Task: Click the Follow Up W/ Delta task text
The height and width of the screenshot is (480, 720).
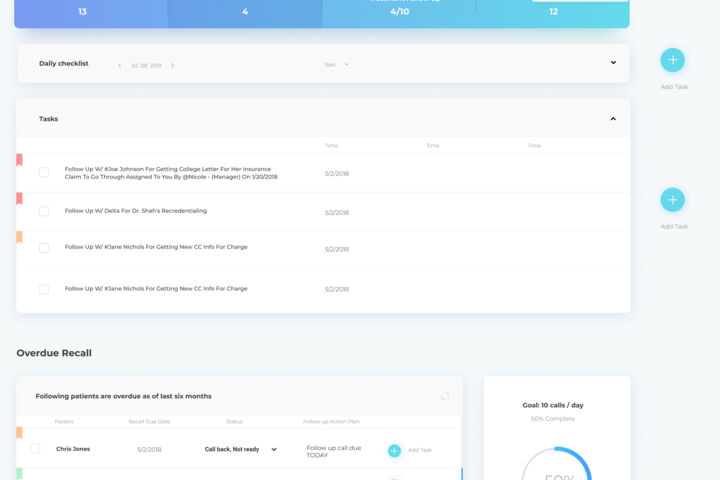Action: [x=135, y=211]
